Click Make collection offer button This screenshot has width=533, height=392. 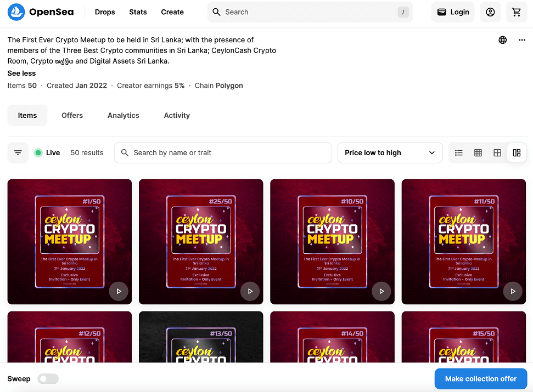[481, 379]
